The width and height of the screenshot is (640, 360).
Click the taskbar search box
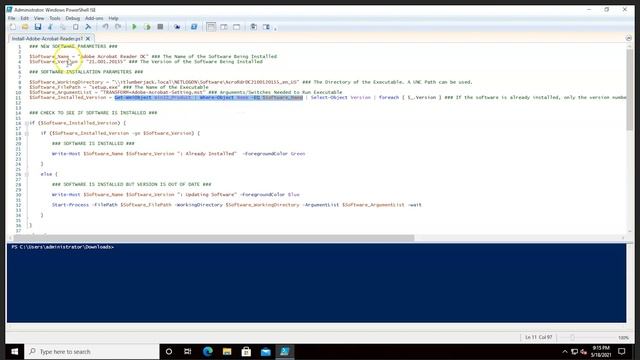92,351
